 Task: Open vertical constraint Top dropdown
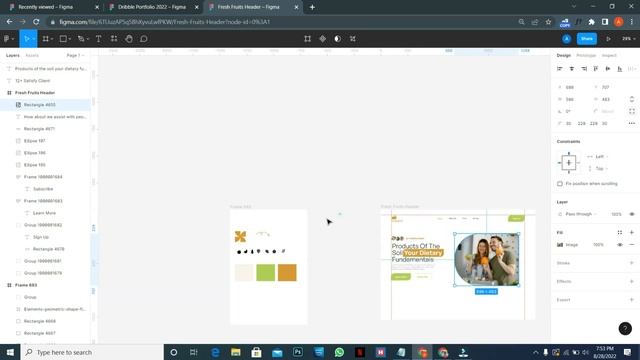598,168
